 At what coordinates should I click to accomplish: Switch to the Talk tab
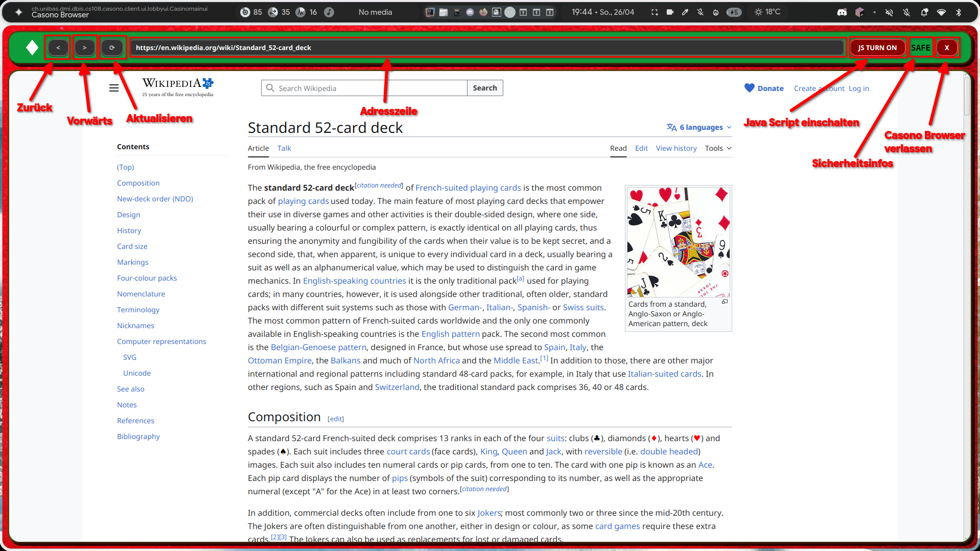284,148
